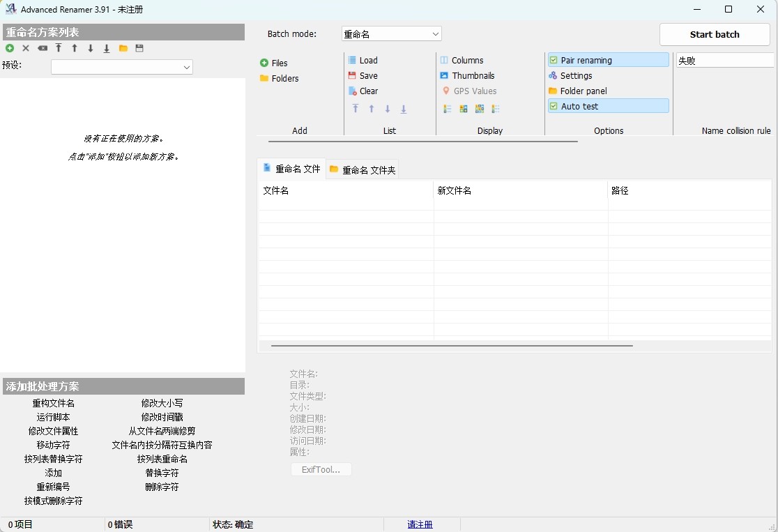Open Columns display options
The image size is (778, 532).
tap(462, 60)
